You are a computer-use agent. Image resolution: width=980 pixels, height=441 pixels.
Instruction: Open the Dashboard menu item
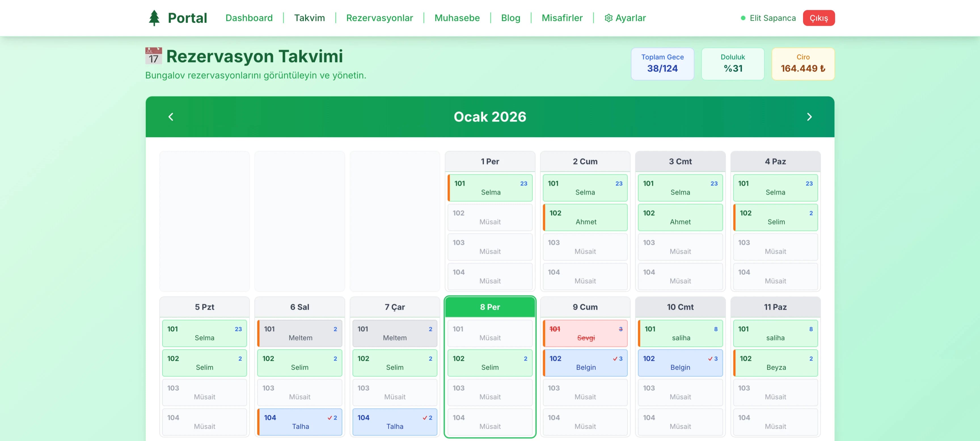click(249, 18)
